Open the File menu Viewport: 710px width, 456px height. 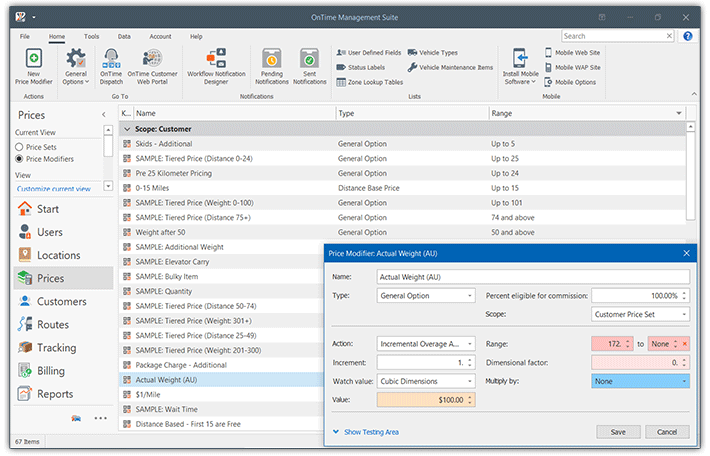24,37
